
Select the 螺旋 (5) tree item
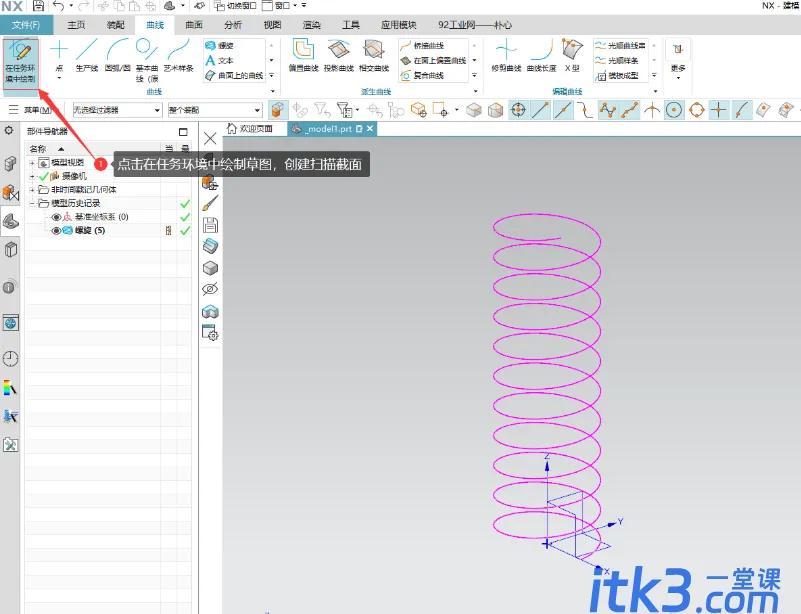pyautogui.click(x=90, y=230)
